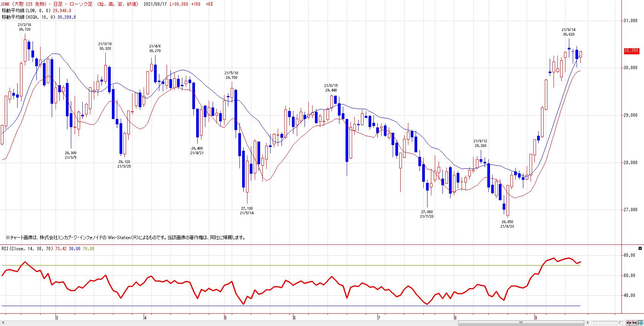
Task: Click the 31,000 price axis label
Action: [631, 21]
